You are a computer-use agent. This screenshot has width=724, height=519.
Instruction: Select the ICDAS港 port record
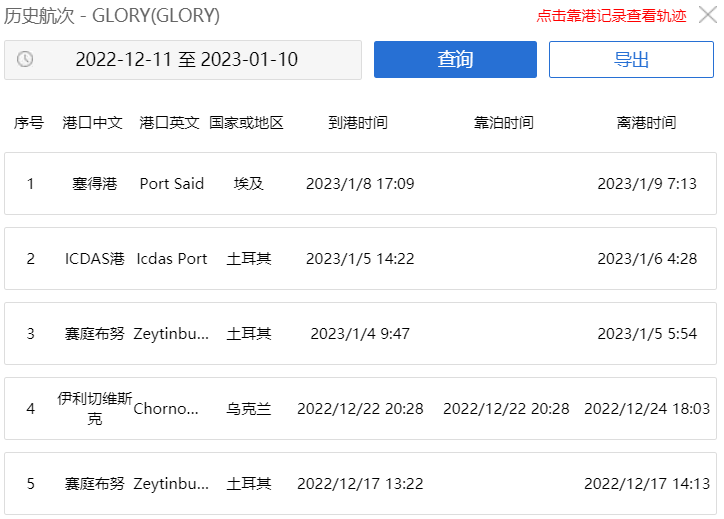tap(360, 259)
